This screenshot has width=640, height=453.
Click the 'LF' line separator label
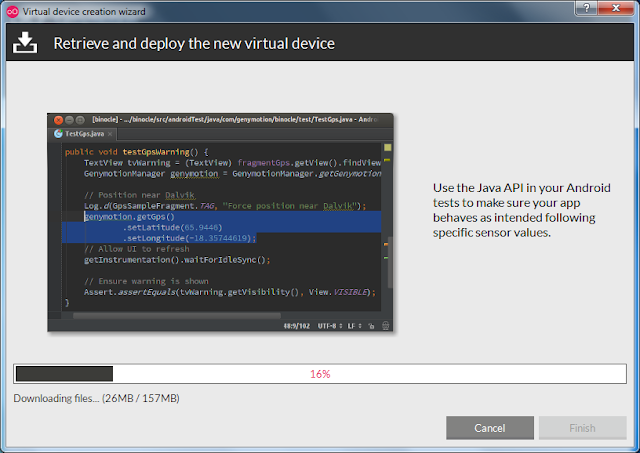(x=351, y=326)
